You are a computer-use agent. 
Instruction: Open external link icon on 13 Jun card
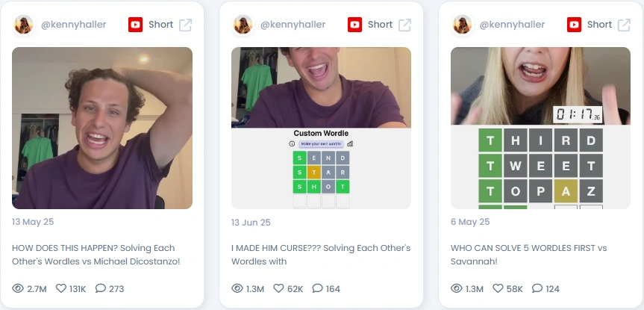[405, 25]
